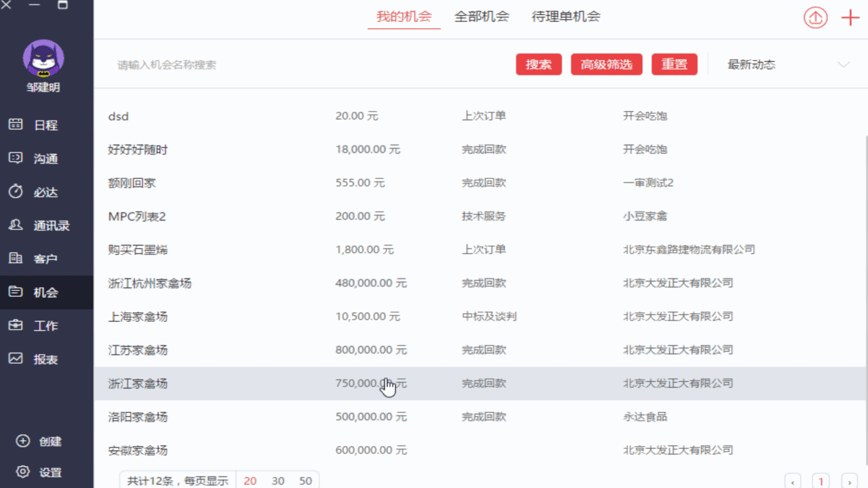Select 30 items per page
Screen dimensions: 868x488
click(x=278, y=481)
